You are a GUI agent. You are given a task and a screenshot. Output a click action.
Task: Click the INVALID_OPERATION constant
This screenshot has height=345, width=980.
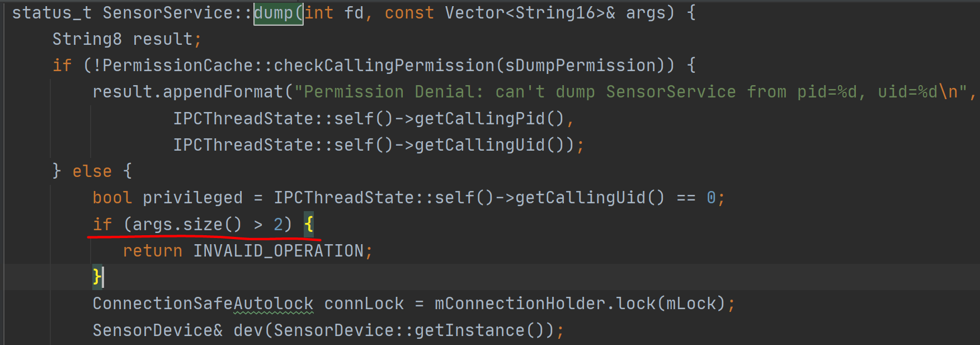279,251
